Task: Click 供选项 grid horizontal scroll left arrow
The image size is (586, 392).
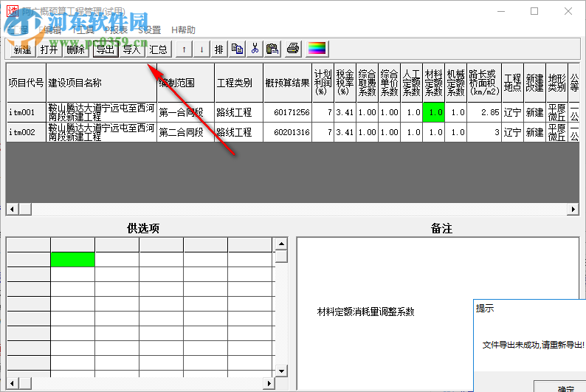Action: click(x=13, y=383)
